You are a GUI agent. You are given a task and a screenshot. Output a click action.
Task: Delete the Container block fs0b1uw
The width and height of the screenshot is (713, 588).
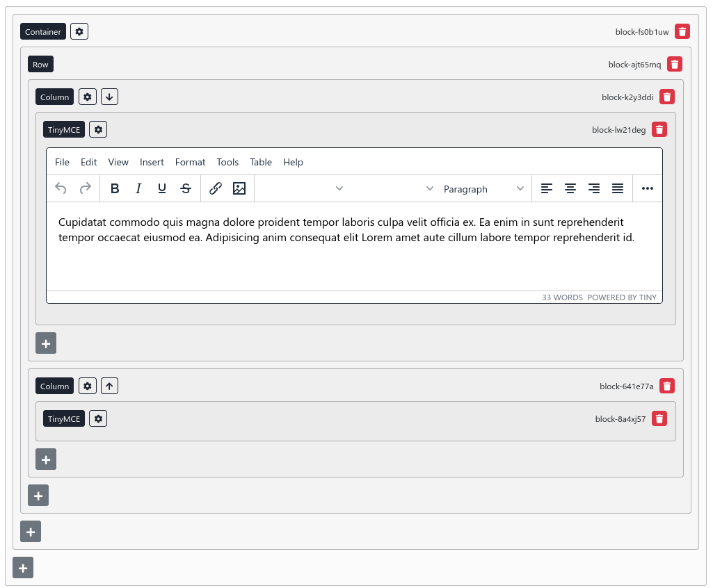click(682, 31)
